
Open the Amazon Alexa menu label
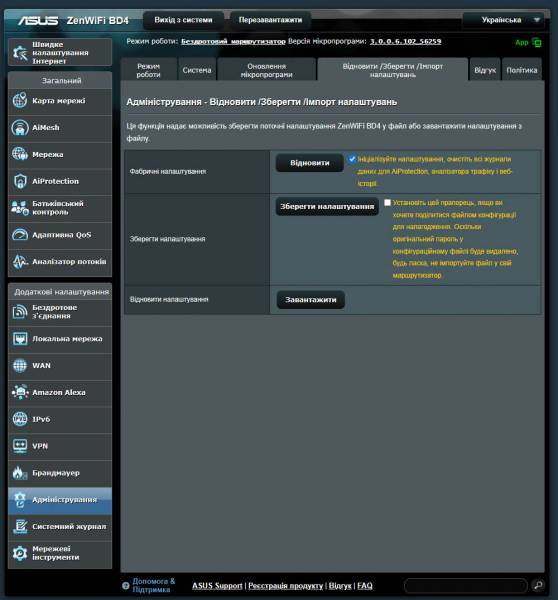[59, 392]
